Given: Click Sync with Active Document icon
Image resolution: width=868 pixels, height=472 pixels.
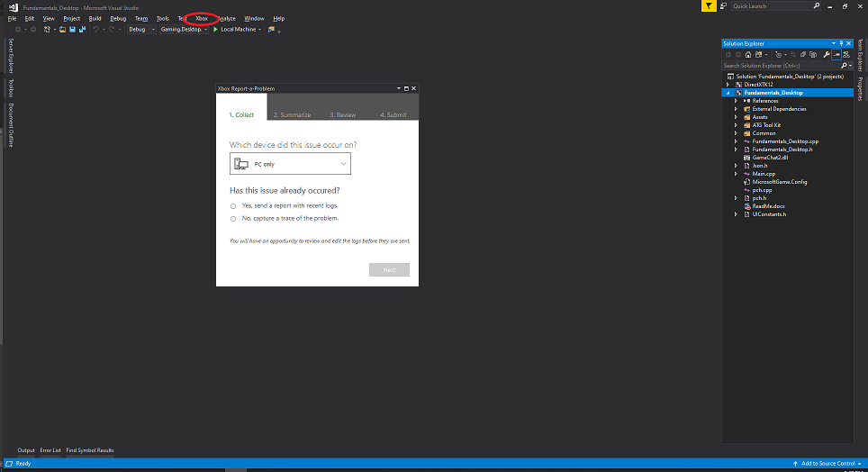Looking at the screenshot, I should pyautogui.click(x=792, y=54).
